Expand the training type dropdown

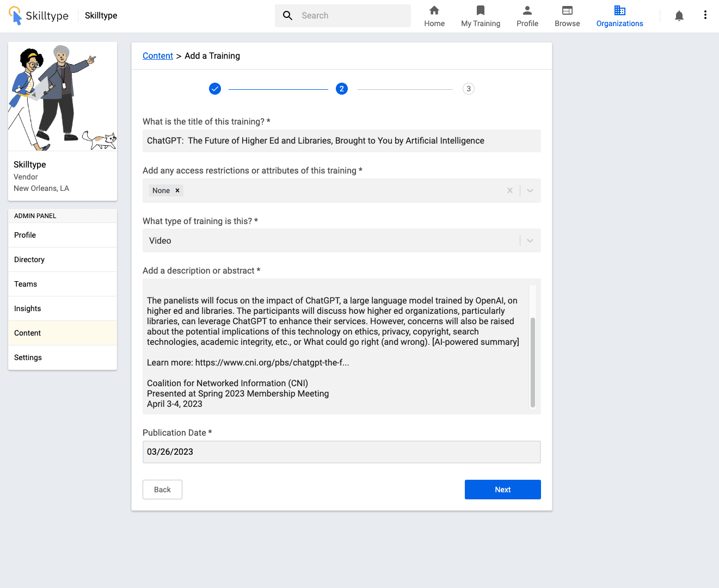coord(530,240)
